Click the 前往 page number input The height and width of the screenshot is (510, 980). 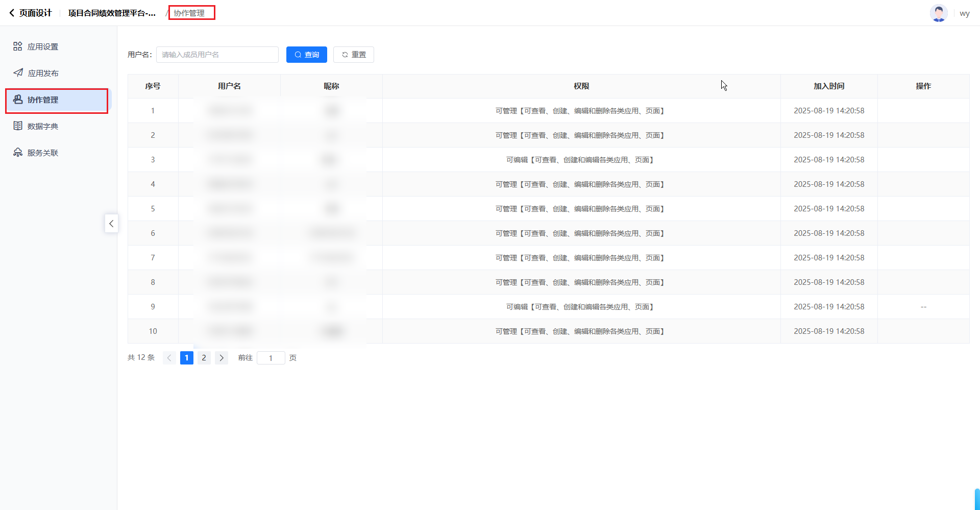pos(271,358)
